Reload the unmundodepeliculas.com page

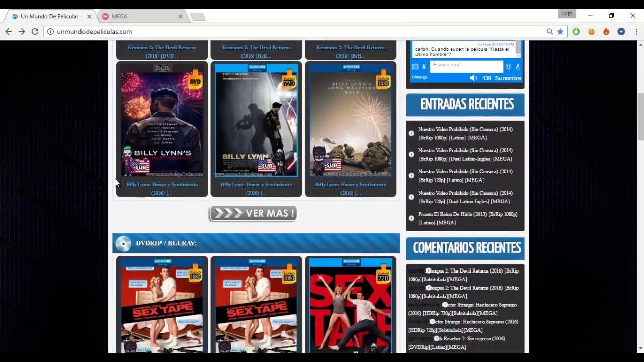35,31
